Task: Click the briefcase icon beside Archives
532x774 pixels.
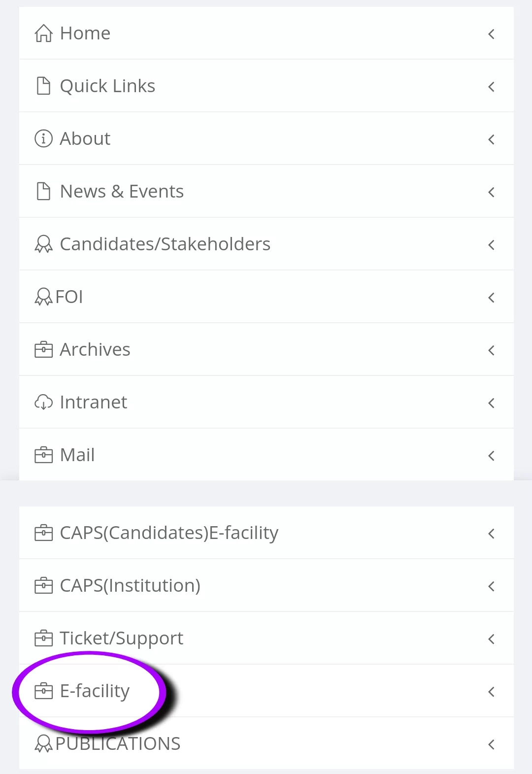Action: pyautogui.click(x=43, y=350)
